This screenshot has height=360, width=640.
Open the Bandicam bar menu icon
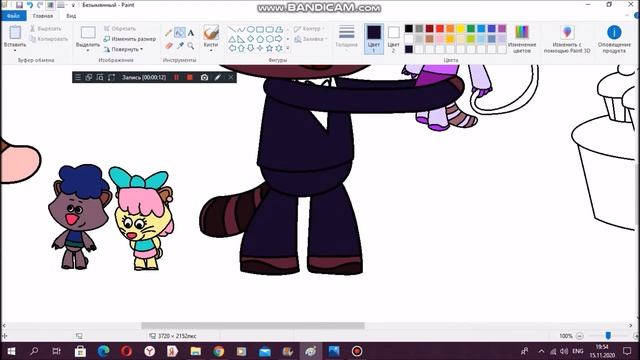(78, 77)
